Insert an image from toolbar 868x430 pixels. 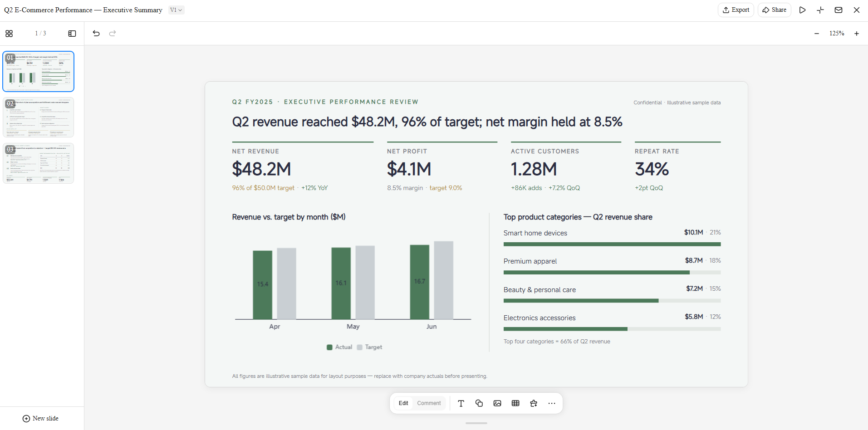pos(497,403)
